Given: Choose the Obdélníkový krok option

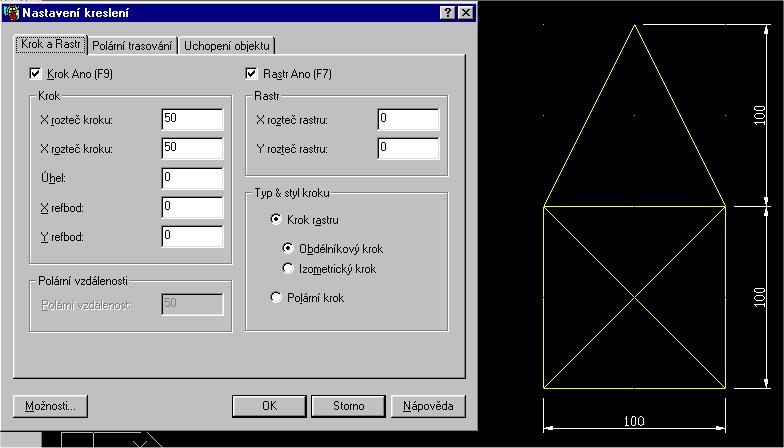Looking at the screenshot, I should (289, 249).
